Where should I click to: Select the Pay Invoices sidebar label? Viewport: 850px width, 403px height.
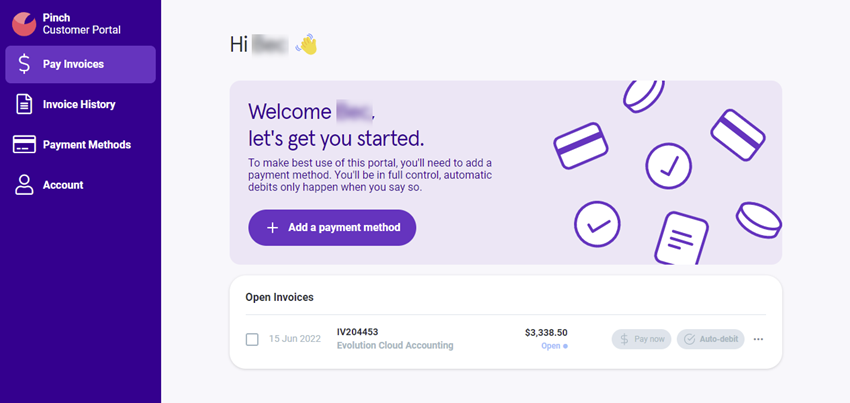[73, 64]
